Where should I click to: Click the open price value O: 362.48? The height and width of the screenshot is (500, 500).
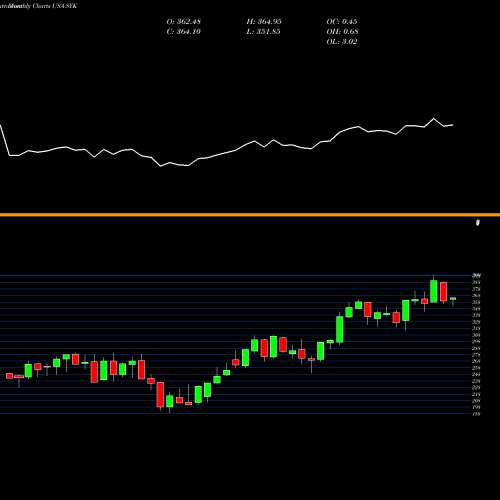[184, 22]
